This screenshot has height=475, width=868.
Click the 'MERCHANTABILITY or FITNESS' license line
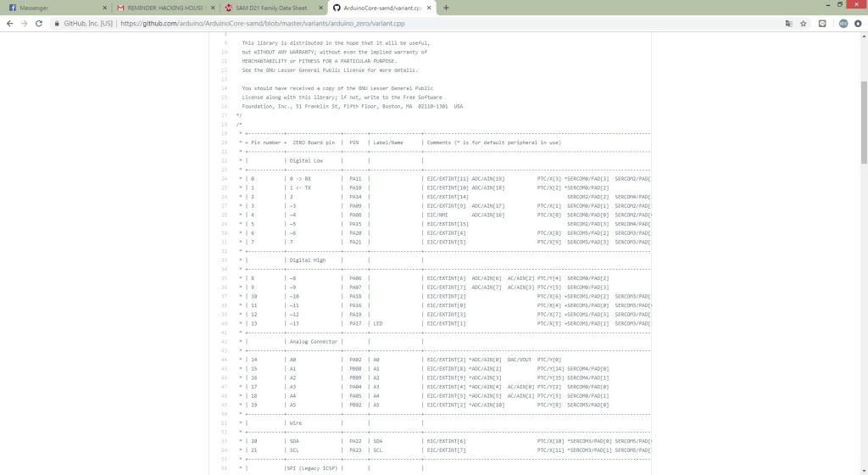click(319, 61)
